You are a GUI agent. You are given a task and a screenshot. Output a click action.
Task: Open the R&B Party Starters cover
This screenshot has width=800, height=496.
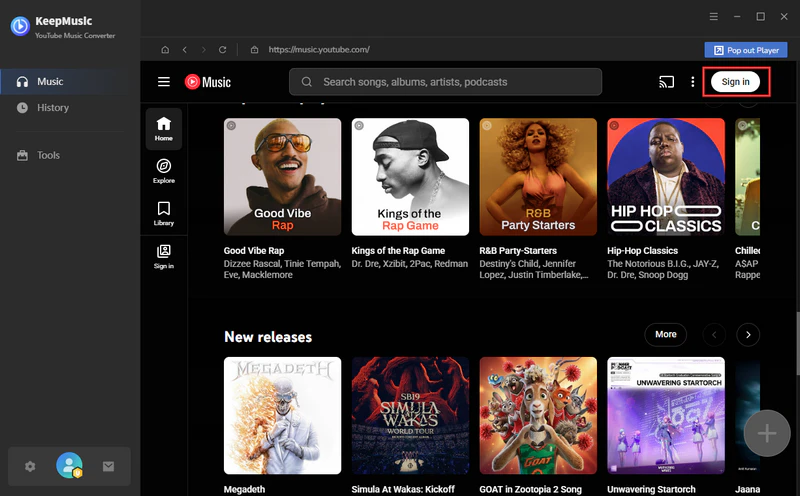tap(538, 177)
